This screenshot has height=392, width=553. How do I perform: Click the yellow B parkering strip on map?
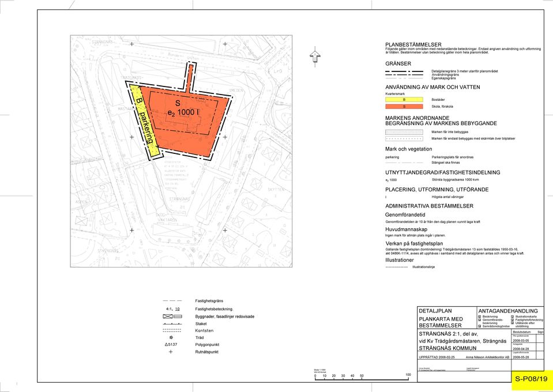tap(145, 122)
